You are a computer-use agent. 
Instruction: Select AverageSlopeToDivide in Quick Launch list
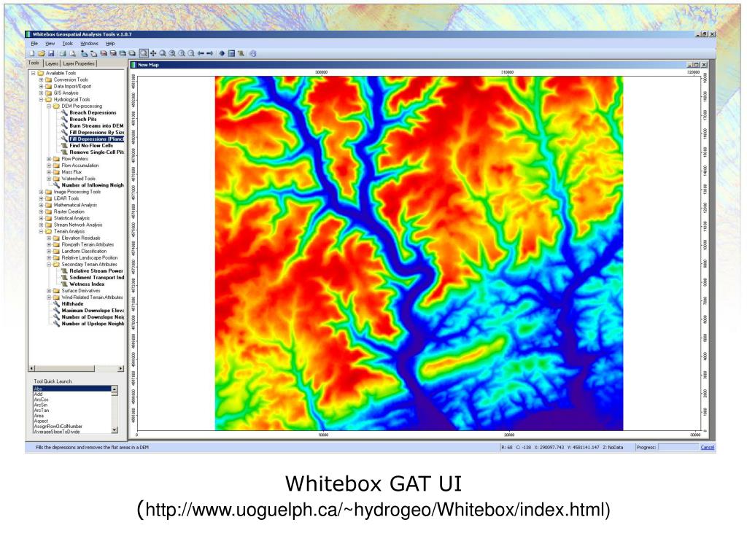(72, 432)
